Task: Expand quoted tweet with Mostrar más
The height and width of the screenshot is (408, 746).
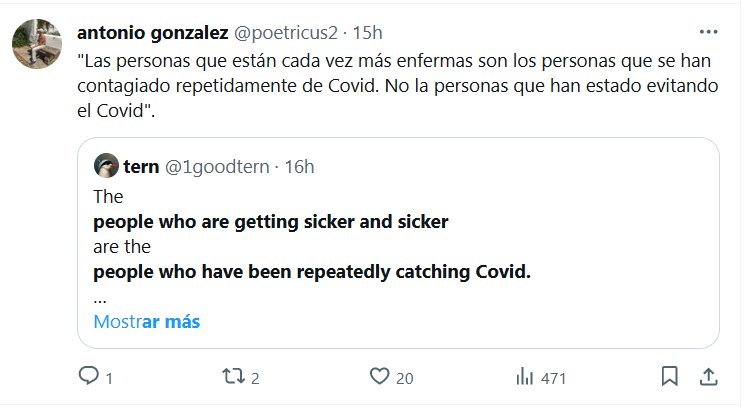Action: [146, 322]
